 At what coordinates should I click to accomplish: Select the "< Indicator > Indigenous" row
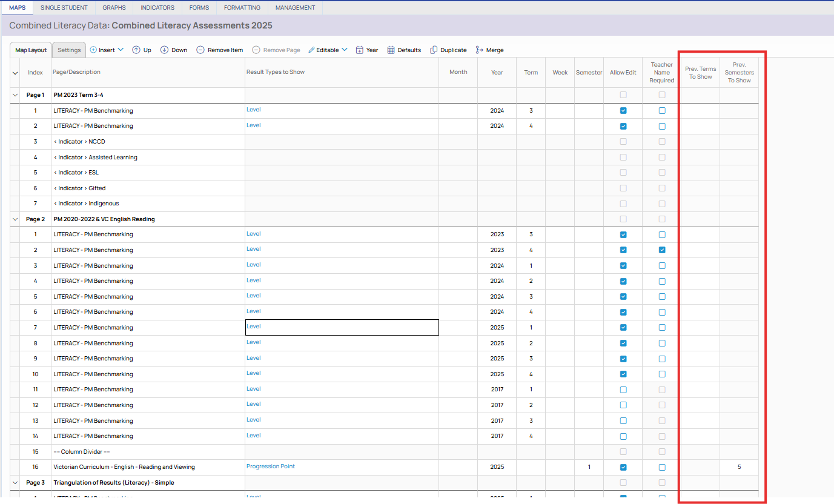coord(86,204)
